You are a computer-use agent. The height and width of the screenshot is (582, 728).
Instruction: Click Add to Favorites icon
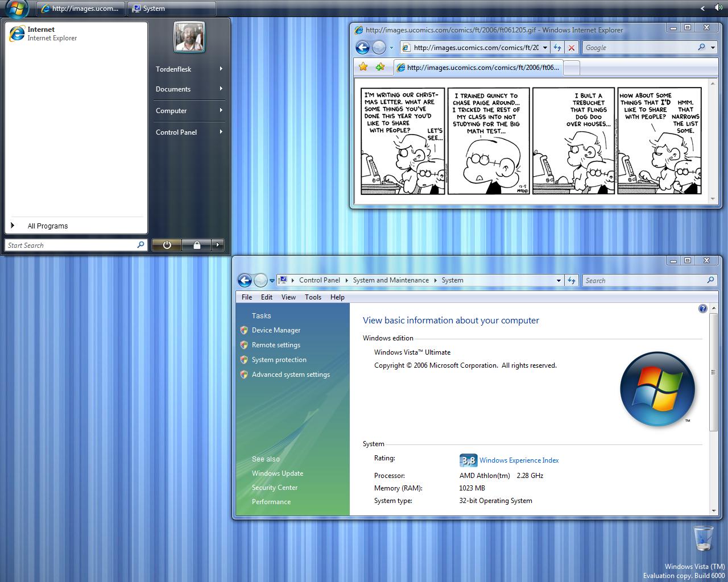[x=380, y=67]
